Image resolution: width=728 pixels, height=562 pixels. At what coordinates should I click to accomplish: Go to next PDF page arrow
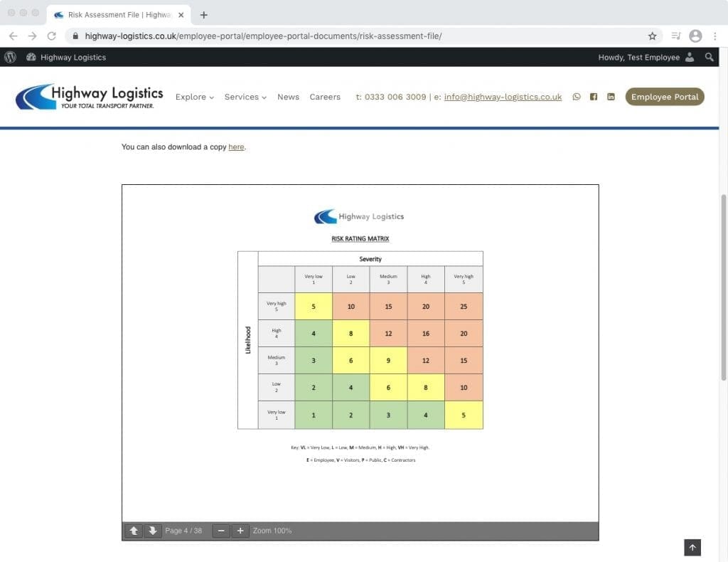point(152,531)
